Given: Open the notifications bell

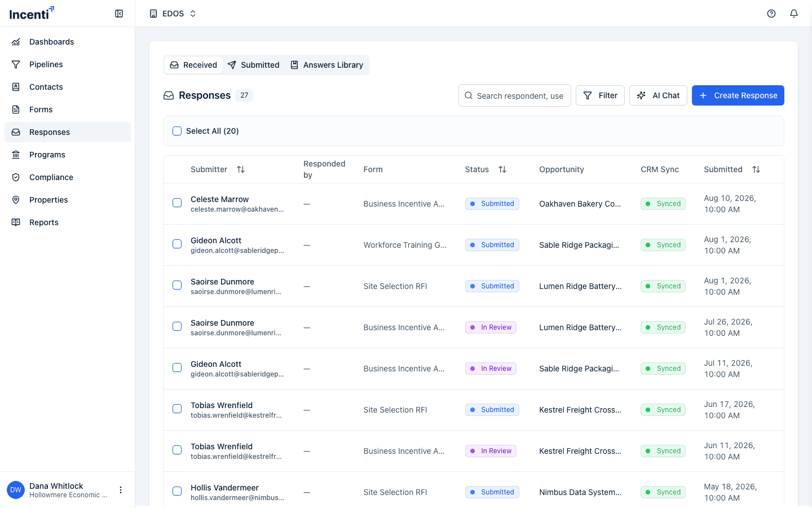Looking at the screenshot, I should point(794,14).
